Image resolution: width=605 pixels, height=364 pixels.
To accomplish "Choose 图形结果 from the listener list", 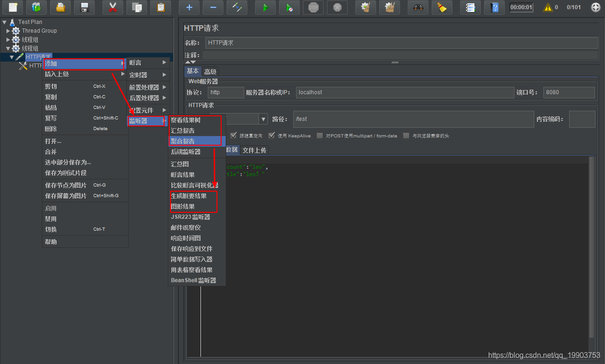I will click(183, 206).
